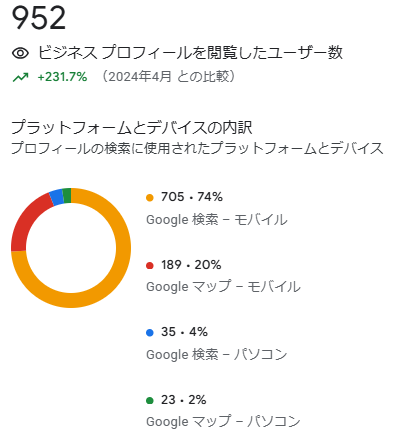Click the eye icon beside profile views

pos(20,53)
